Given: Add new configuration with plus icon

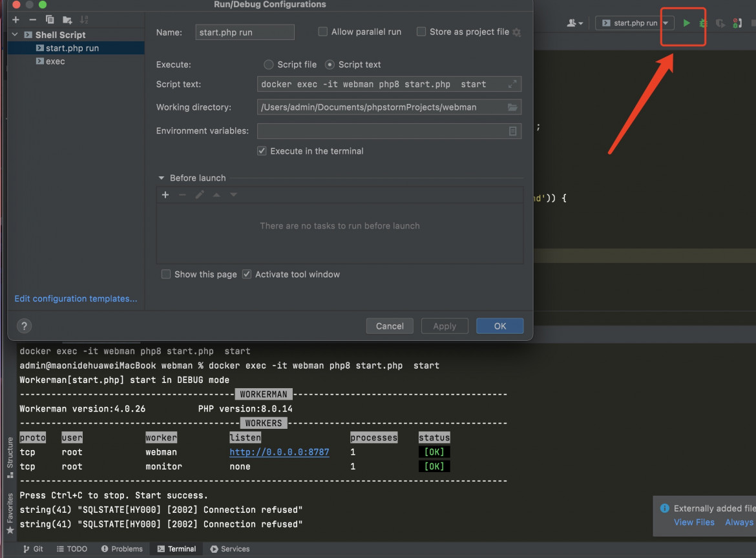Looking at the screenshot, I should coord(16,20).
